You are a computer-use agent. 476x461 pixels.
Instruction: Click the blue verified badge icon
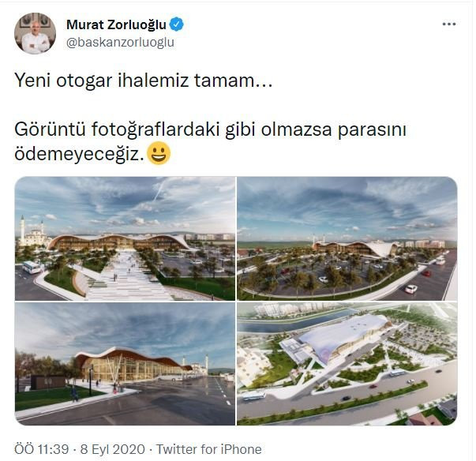[x=176, y=24]
